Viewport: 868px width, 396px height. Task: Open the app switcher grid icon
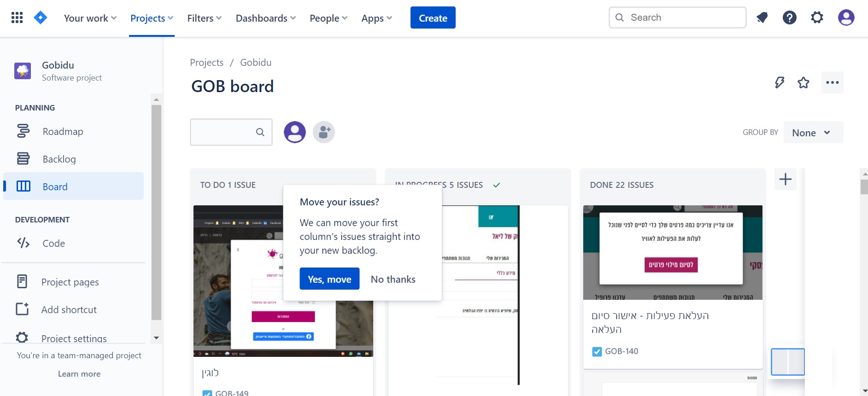click(17, 18)
